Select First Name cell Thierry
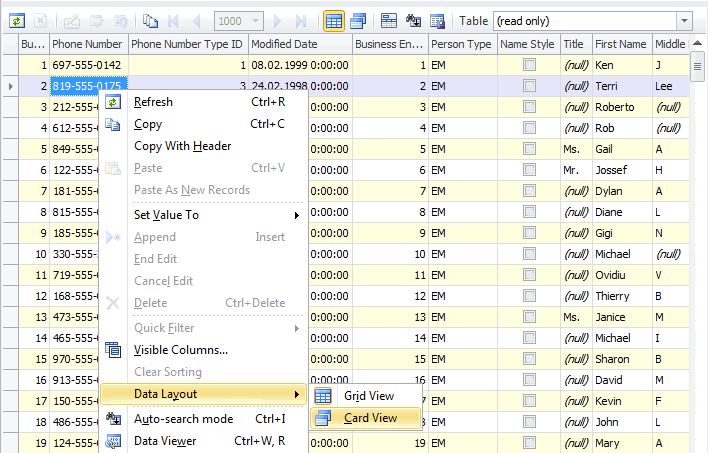Viewport: 708px width, 453px height. (622, 296)
